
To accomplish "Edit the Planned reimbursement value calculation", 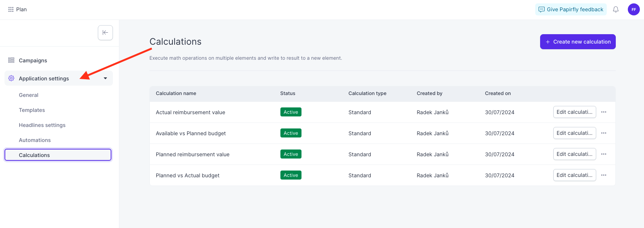I will point(574,154).
